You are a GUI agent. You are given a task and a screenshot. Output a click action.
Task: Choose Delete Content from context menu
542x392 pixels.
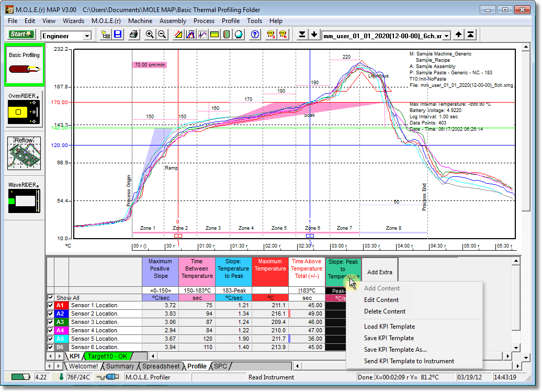click(385, 311)
